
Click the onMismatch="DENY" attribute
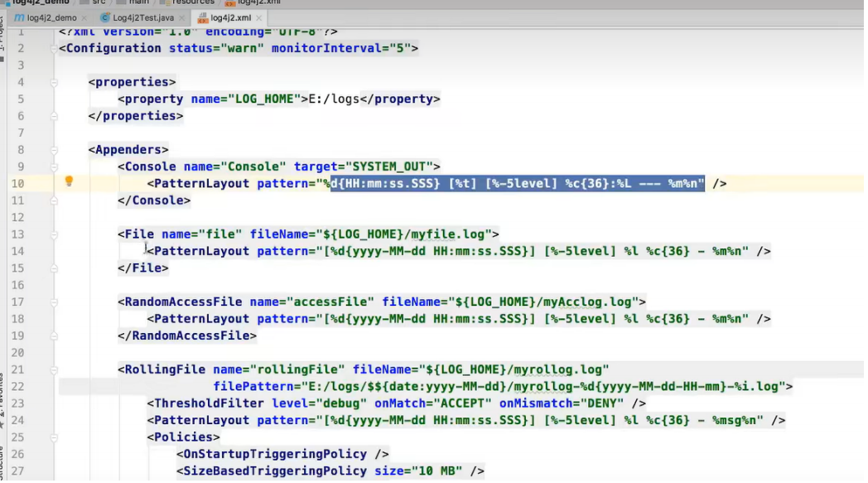pyautogui.click(x=562, y=403)
